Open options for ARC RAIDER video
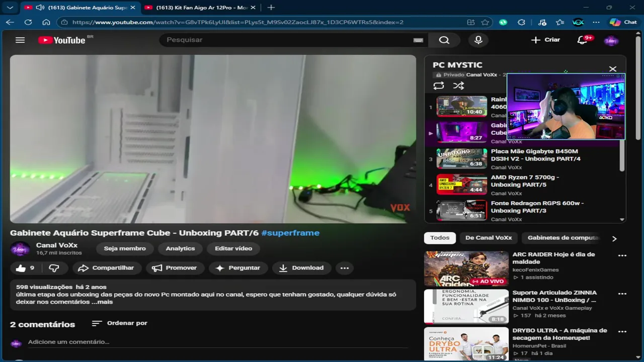The height and width of the screenshot is (362, 644). [622, 255]
